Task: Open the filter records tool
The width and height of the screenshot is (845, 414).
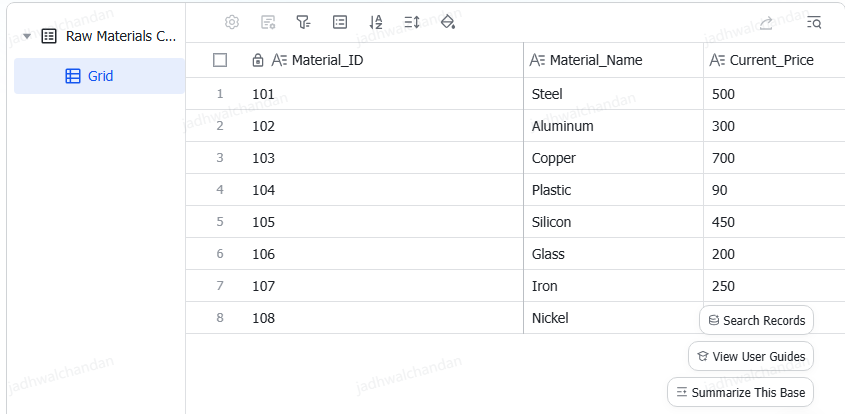Action: [x=303, y=22]
